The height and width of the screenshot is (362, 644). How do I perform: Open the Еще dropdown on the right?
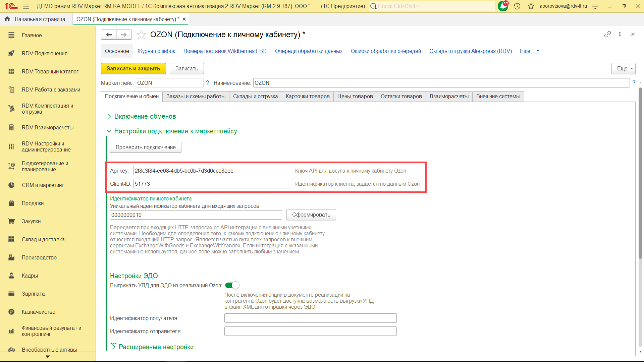tap(623, 68)
